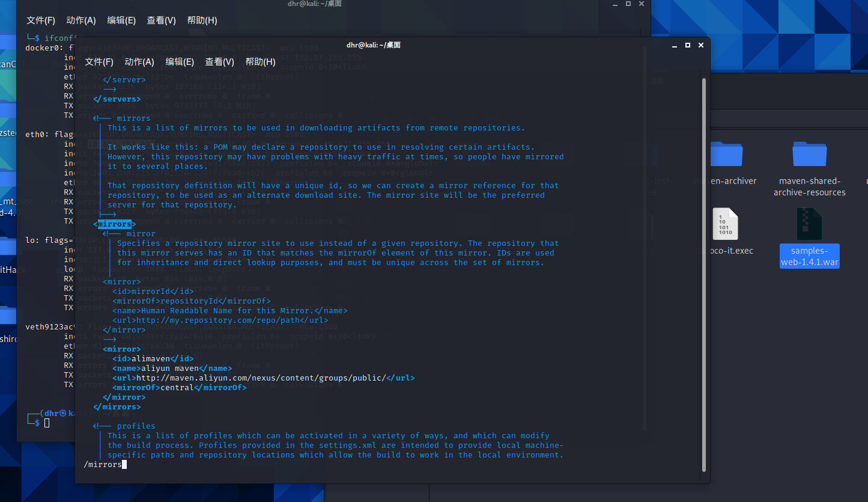Click the maven.aliyun.com URL line
The image size is (868, 502).
[x=264, y=378]
